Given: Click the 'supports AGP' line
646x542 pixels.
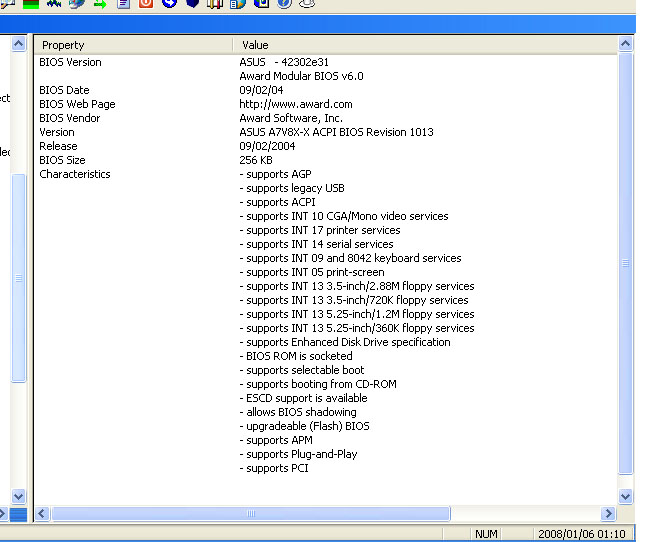Looking at the screenshot, I should tap(275, 174).
